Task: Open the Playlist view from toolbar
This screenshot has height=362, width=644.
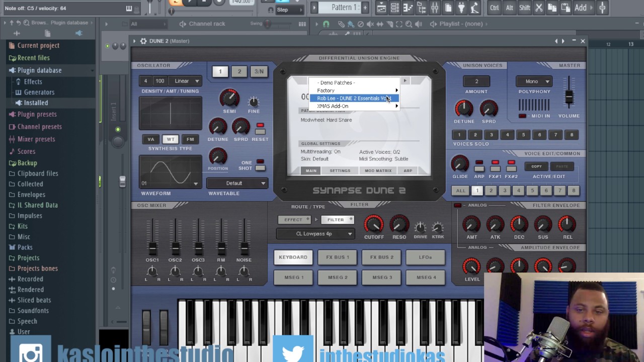Action: [x=382, y=8]
